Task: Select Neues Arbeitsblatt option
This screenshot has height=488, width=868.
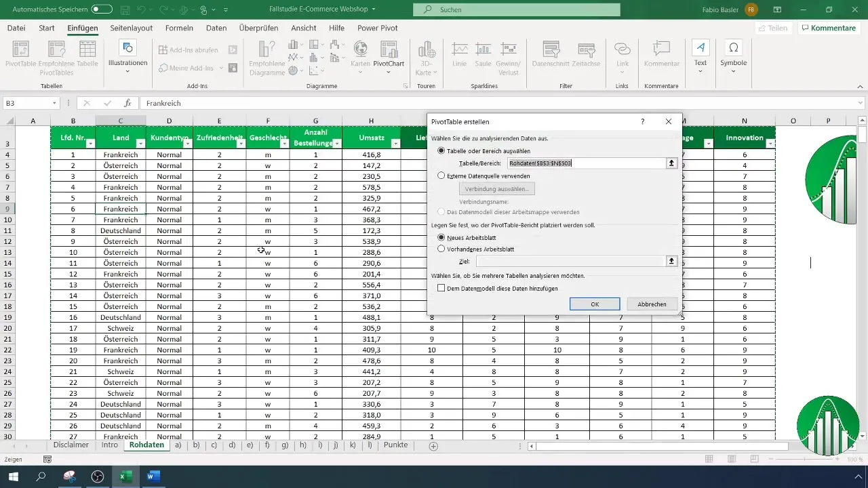Action: [x=442, y=238]
